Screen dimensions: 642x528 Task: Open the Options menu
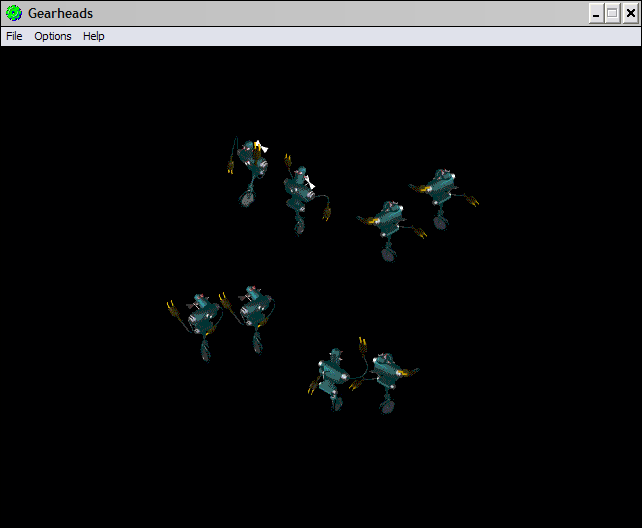pyautogui.click(x=53, y=36)
